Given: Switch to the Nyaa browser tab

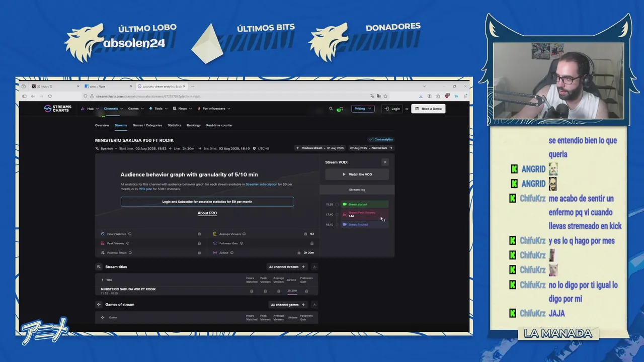Looking at the screenshot, I should click(x=107, y=86).
